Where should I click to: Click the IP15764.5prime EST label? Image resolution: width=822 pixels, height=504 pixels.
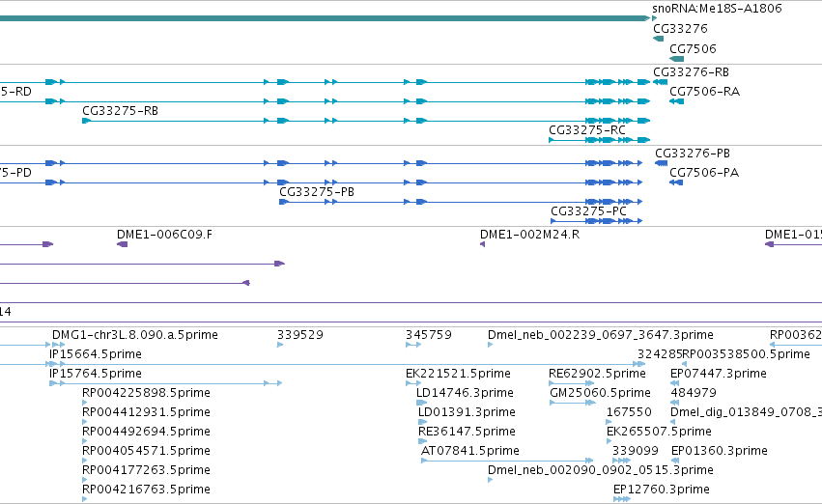[x=96, y=374]
